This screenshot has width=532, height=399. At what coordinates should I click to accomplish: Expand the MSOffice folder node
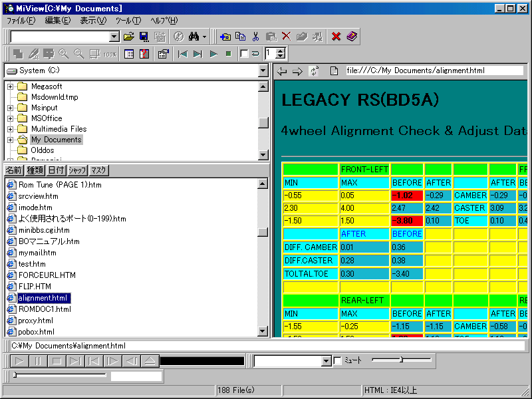click(10, 118)
